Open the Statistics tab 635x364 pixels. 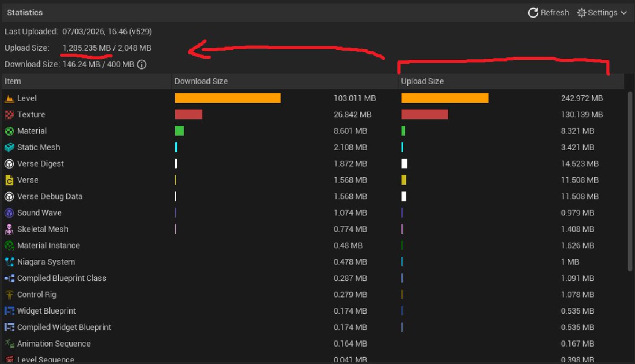(x=25, y=12)
